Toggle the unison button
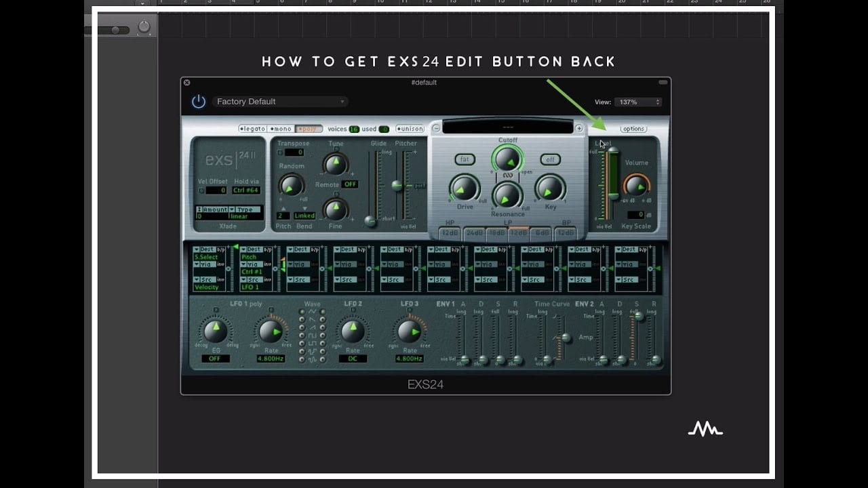Screen dimensions: 868x488 click(410, 129)
